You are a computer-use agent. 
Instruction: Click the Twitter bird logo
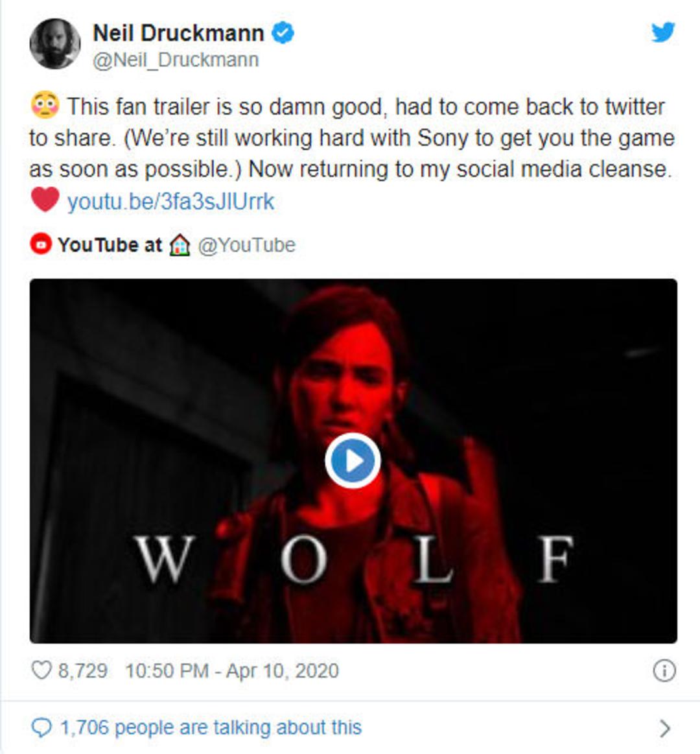[664, 32]
